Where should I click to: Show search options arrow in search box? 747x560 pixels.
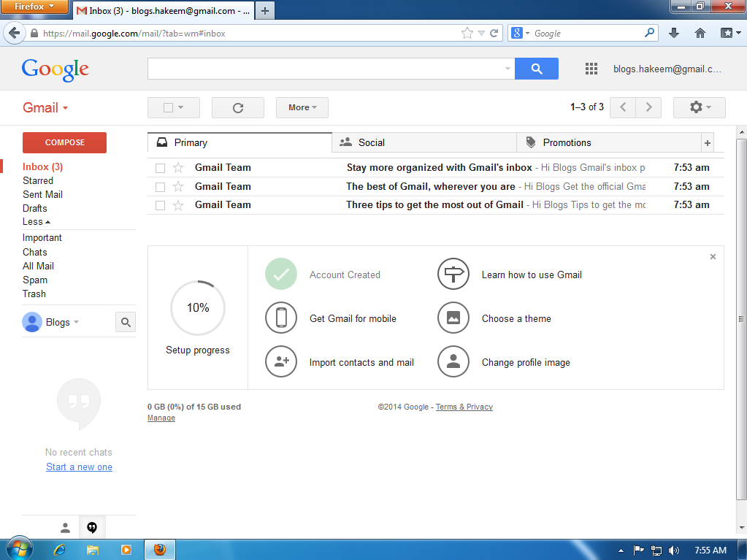tap(507, 69)
